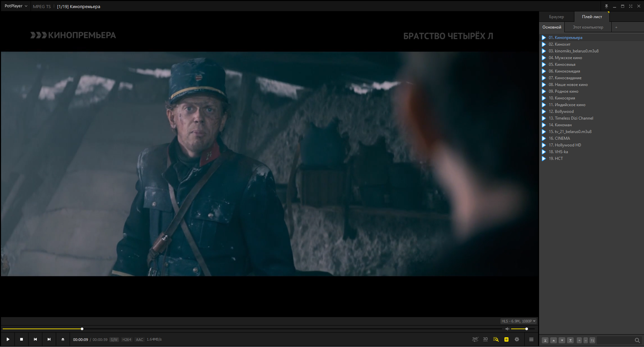Select playlist item 14. Киноман

pos(592,125)
